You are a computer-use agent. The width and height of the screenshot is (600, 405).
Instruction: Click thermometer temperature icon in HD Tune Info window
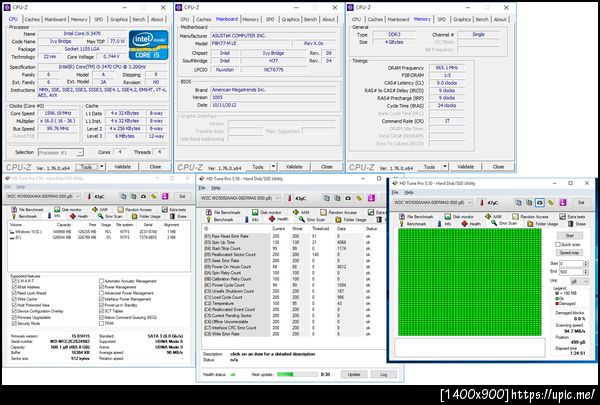pyautogui.click(x=89, y=196)
